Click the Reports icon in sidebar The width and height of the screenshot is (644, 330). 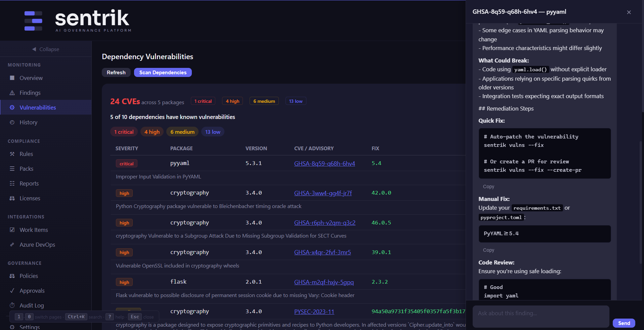[12, 183]
